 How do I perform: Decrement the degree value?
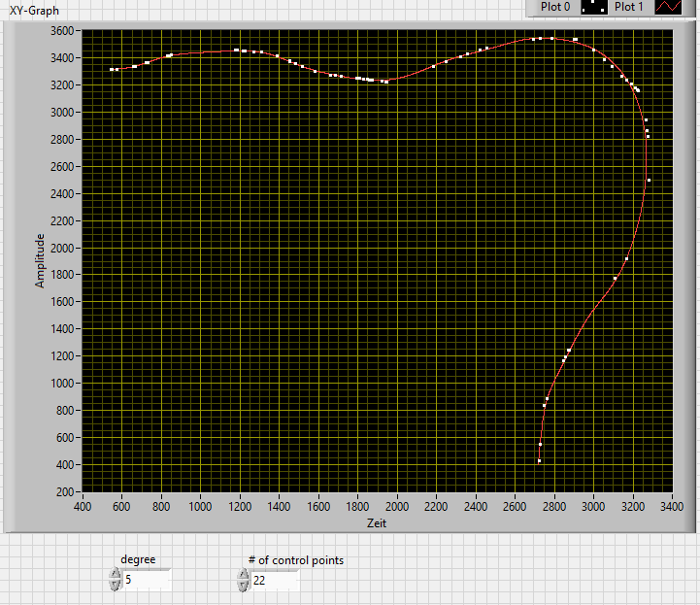(x=115, y=585)
